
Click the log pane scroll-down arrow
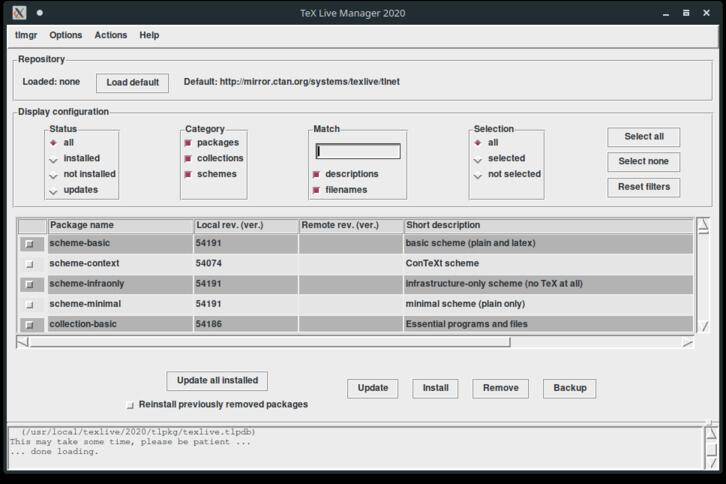point(711,463)
